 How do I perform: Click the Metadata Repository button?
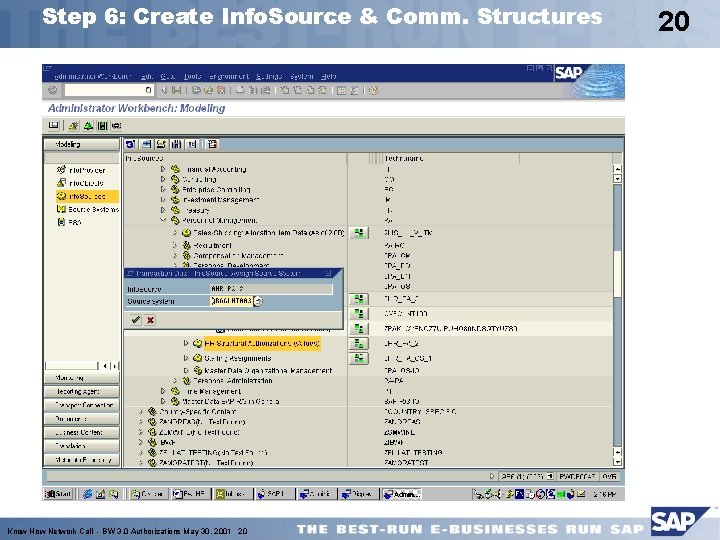(x=81, y=459)
